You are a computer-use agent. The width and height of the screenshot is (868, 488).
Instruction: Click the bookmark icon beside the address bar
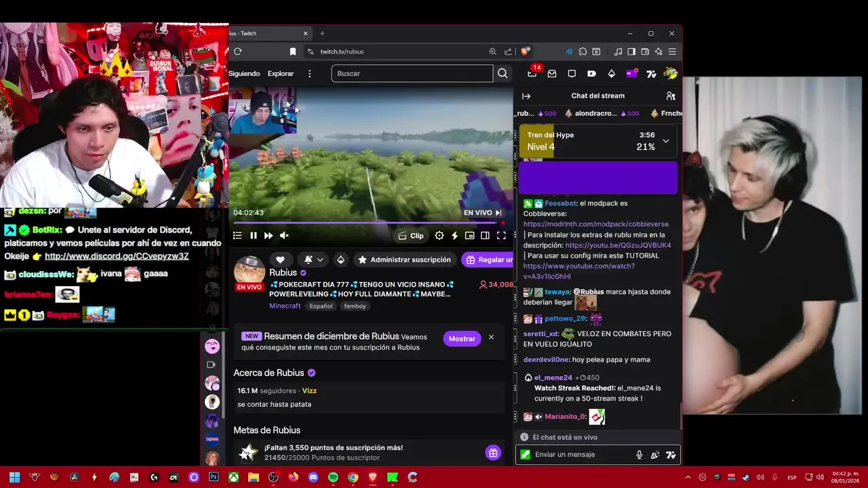point(293,52)
